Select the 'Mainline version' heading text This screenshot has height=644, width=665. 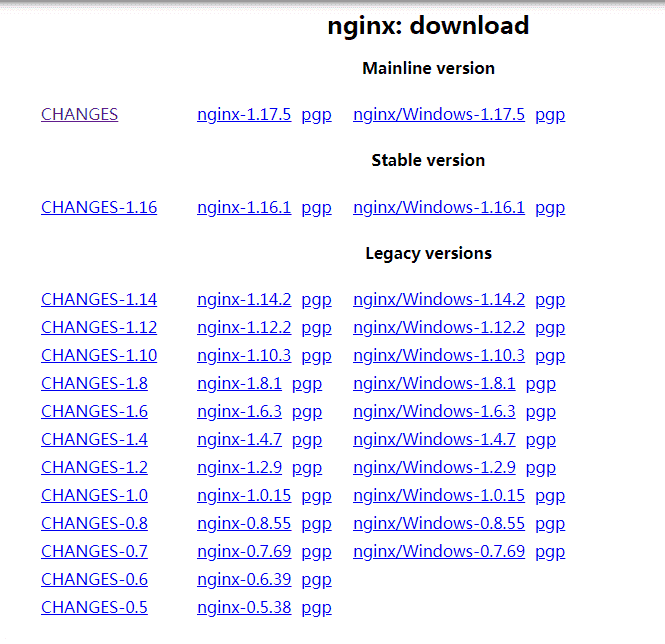428,68
